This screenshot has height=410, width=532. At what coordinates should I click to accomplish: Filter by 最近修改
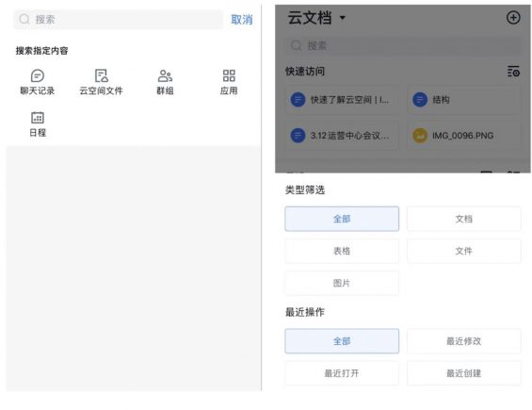464,341
